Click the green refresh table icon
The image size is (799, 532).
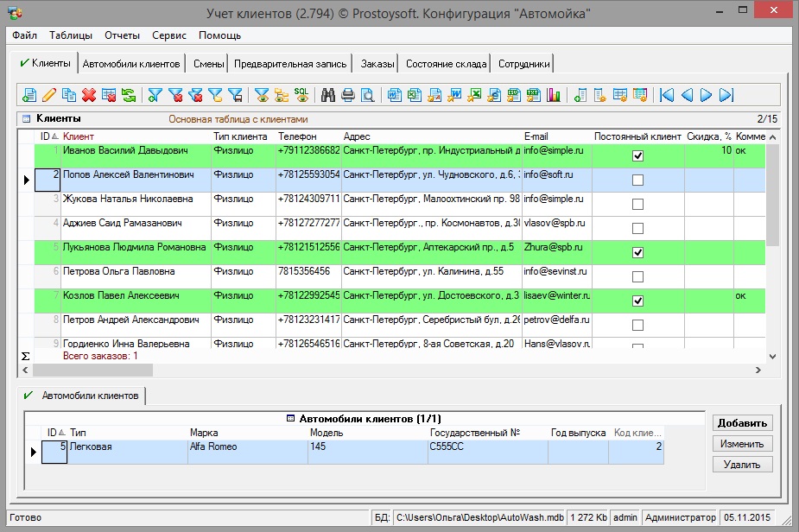pyautogui.click(x=128, y=95)
